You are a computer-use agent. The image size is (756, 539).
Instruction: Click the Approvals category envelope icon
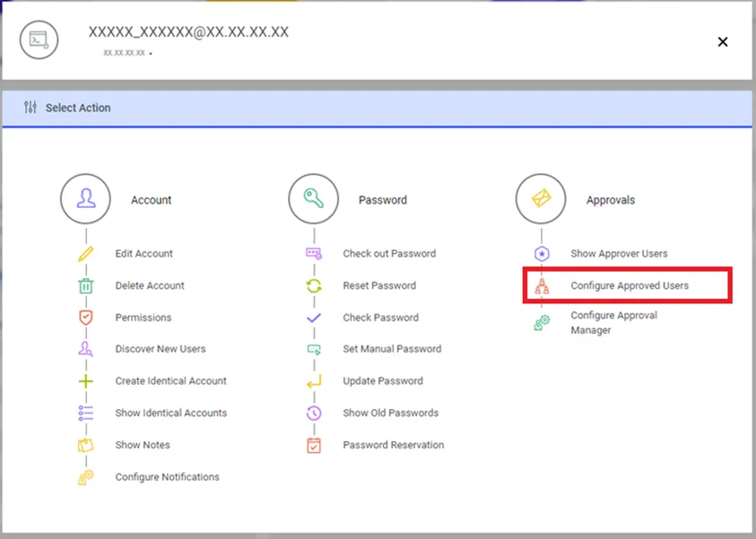541,198
